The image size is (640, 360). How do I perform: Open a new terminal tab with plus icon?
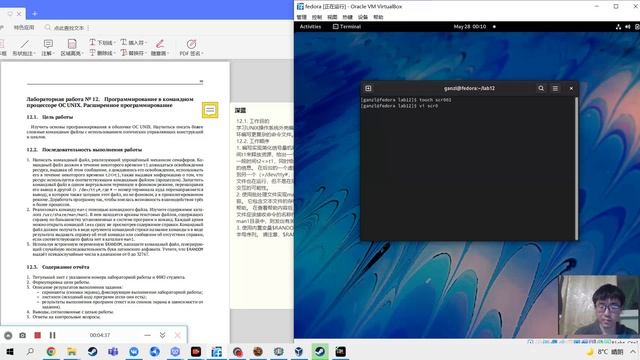[368, 88]
